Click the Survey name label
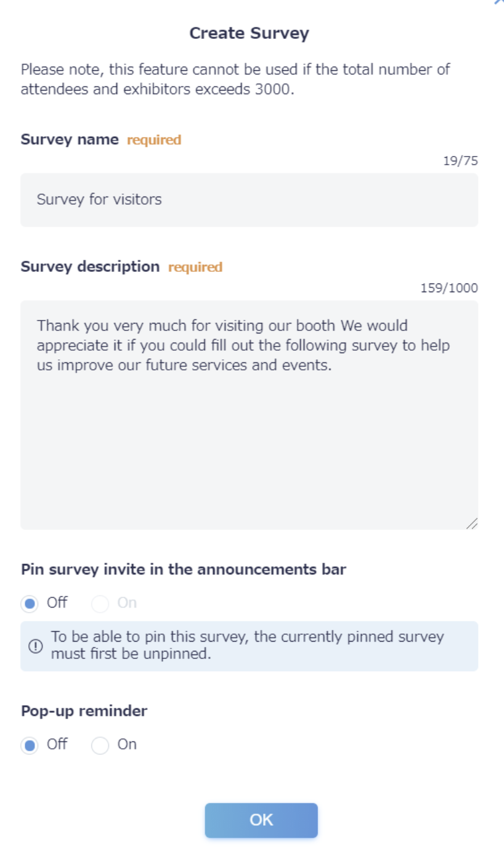The height and width of the screenshot is (853, 504). coord(70,139)
